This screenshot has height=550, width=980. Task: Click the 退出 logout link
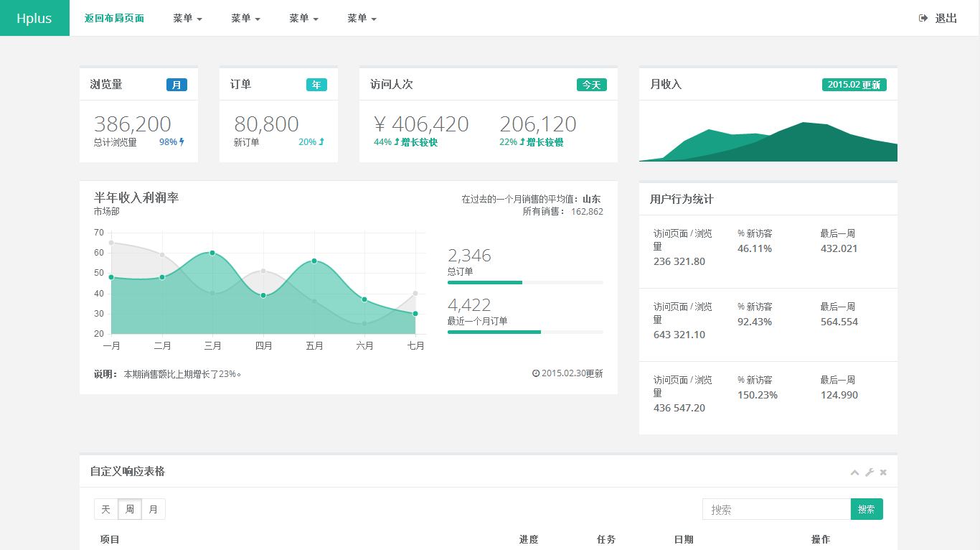coord(946,18)
